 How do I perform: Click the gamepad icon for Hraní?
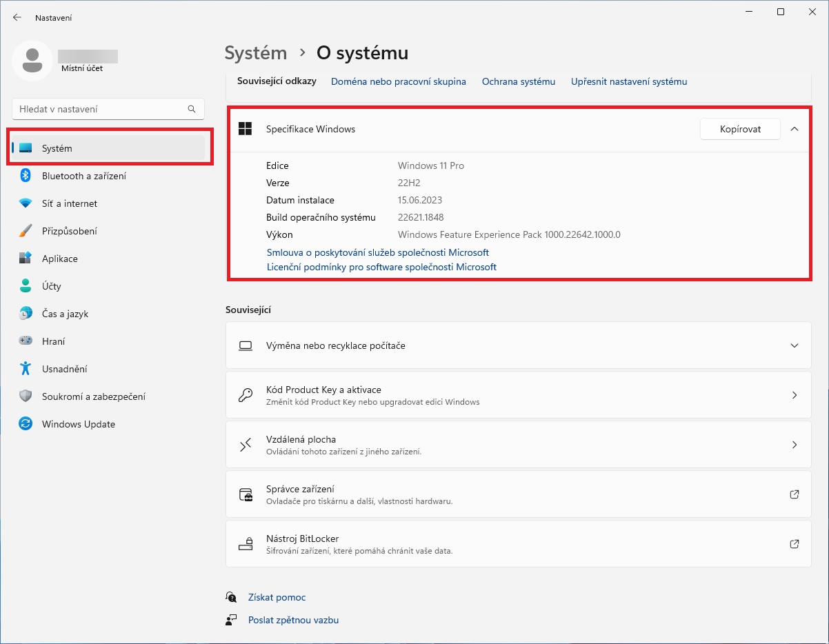click(x=26, y=341)
